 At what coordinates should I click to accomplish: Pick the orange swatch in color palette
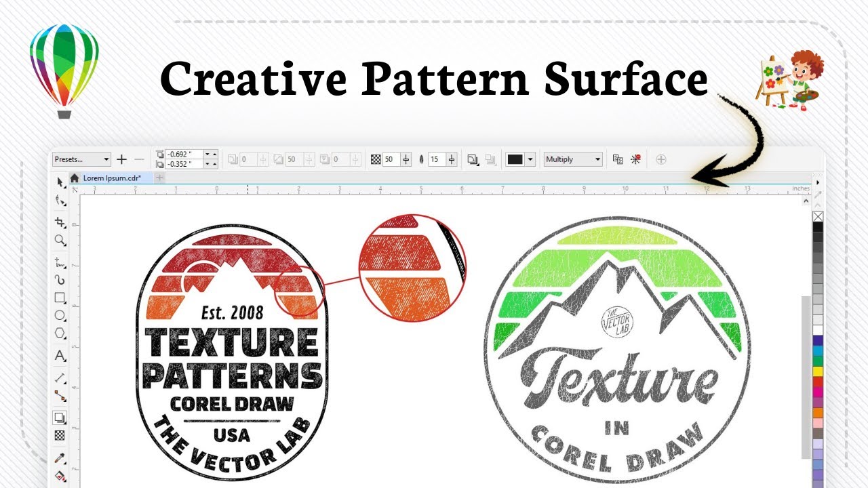click(x=818, y=413)
